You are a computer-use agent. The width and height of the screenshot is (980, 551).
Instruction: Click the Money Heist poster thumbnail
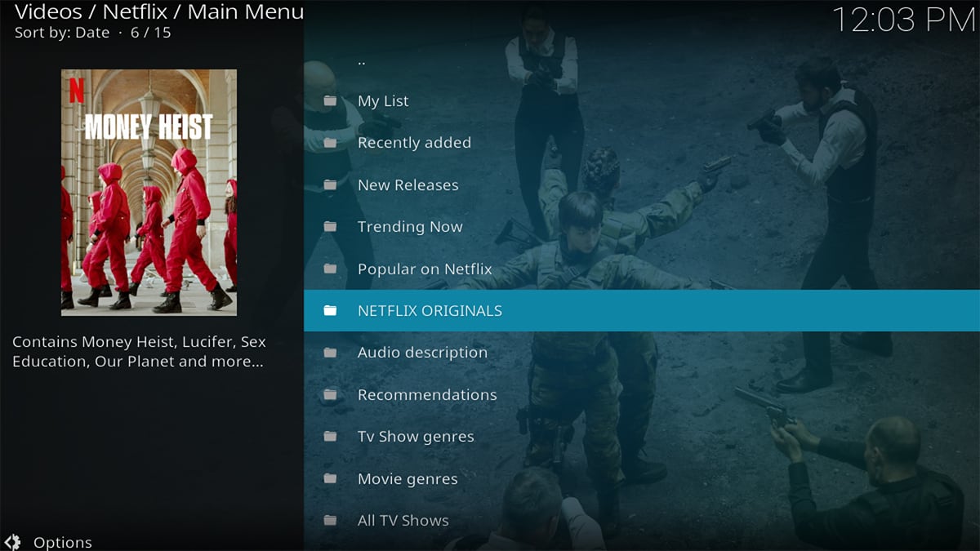[149, 193]
